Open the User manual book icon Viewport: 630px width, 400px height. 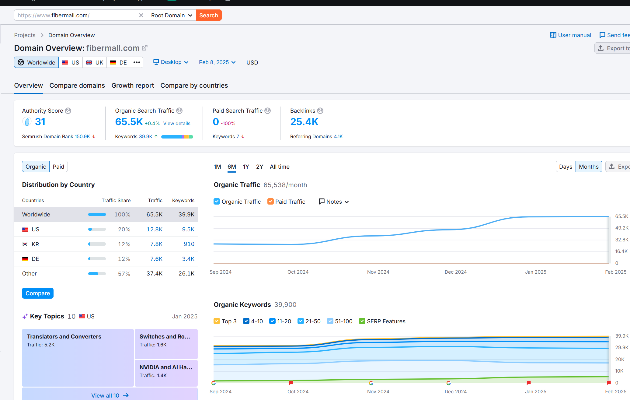(x=553, y=35)
